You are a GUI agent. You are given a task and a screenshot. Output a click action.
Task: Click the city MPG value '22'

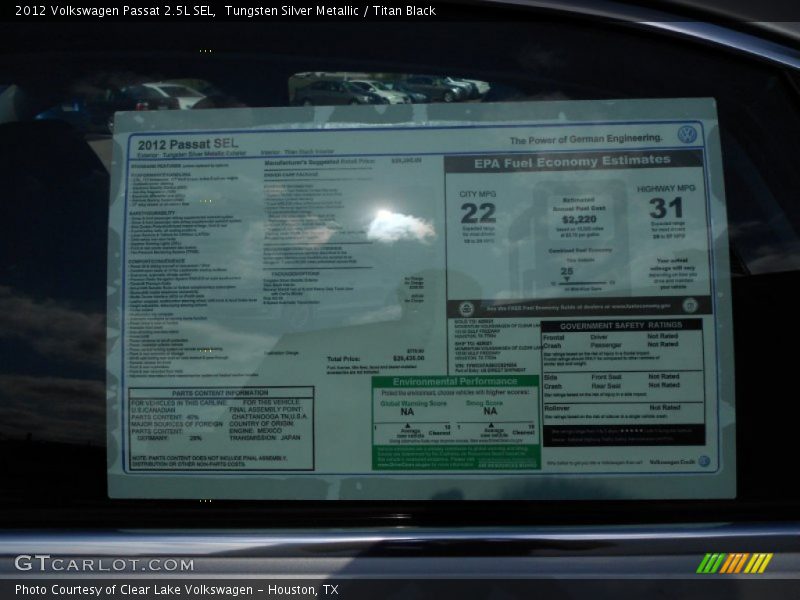click(x=478, y=213)
